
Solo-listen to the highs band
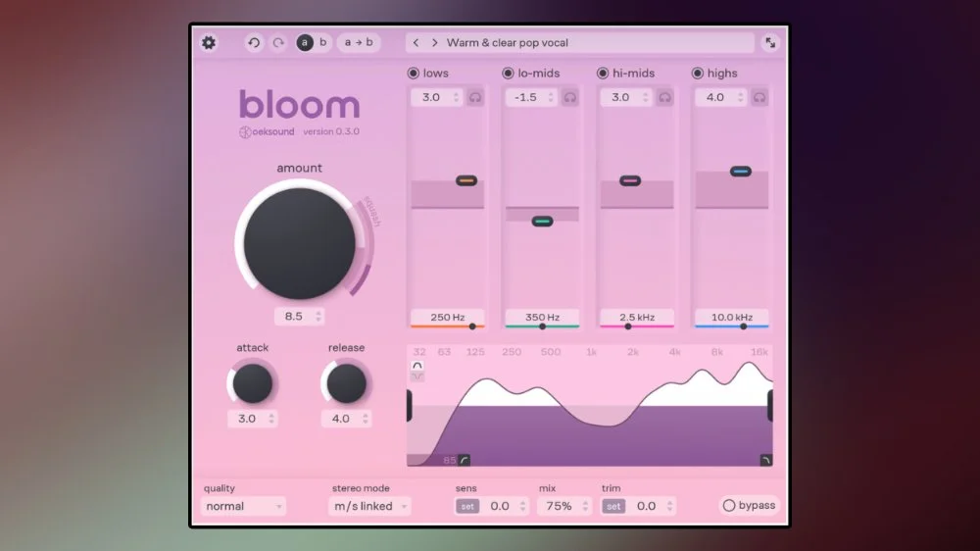click(759, 98)
